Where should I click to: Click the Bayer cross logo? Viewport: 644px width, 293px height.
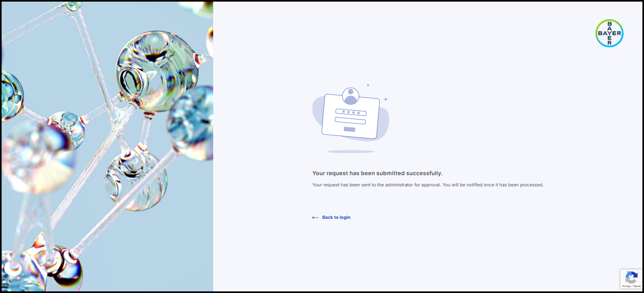pos(609,33)
